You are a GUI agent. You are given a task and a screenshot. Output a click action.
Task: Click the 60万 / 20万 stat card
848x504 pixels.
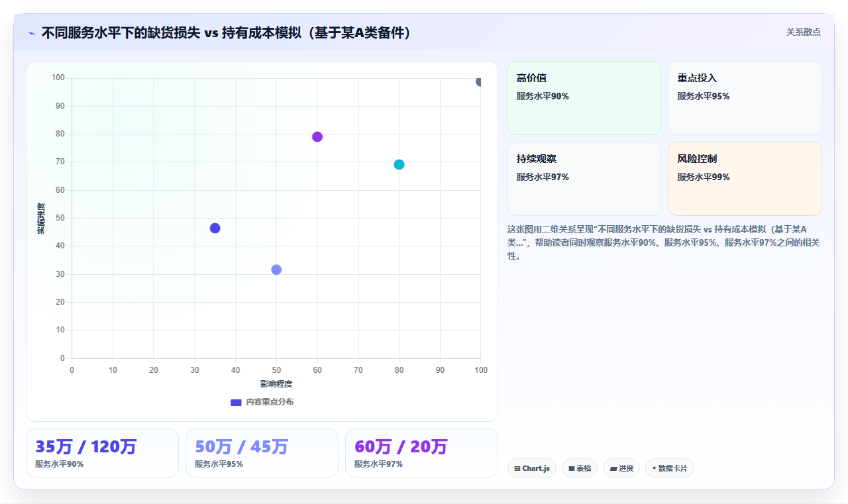421,453
